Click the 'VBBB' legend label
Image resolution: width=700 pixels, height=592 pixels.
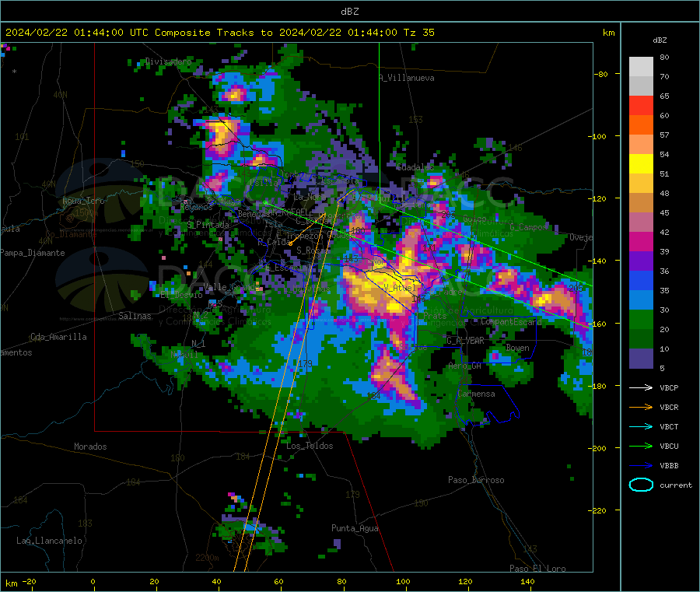[x=669, y=465]
